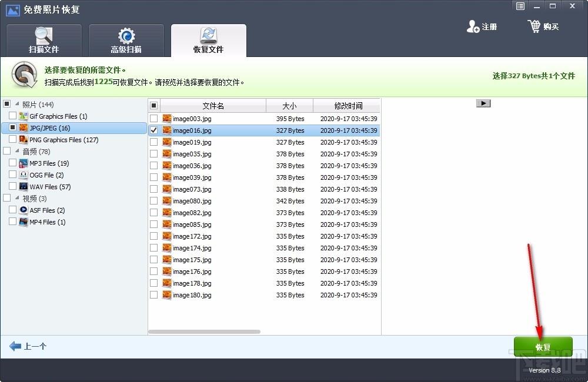
Task: Check the image036.jpg checkbox
Action: coord(153,165)
